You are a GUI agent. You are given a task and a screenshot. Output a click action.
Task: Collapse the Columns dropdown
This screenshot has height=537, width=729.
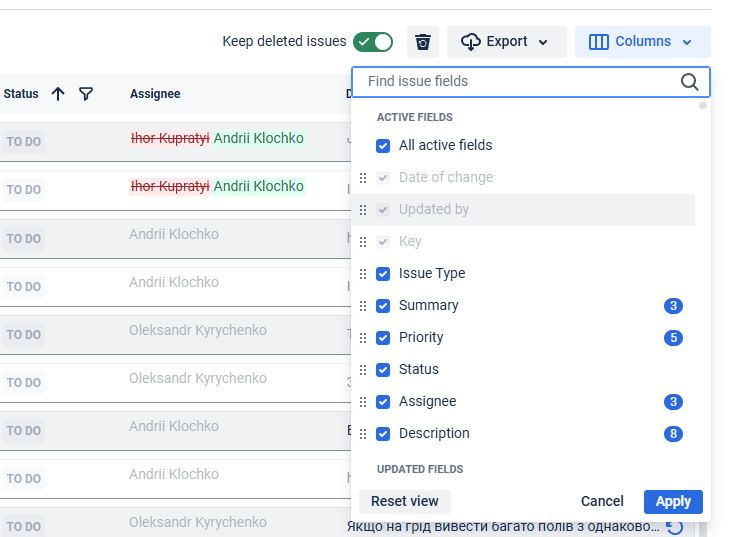coord(642,42)
